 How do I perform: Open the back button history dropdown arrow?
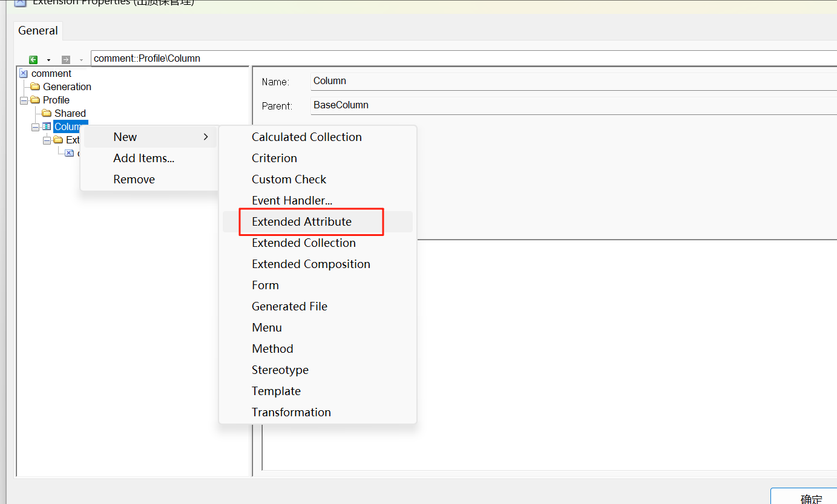pyautogui.click(x=48, y=60)
